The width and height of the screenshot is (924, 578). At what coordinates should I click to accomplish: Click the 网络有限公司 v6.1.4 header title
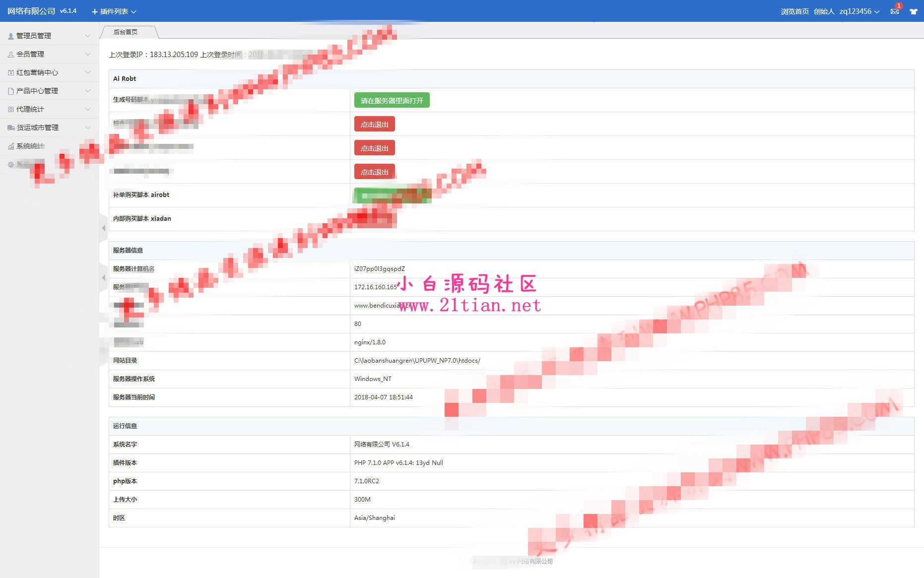coord(42,11)
